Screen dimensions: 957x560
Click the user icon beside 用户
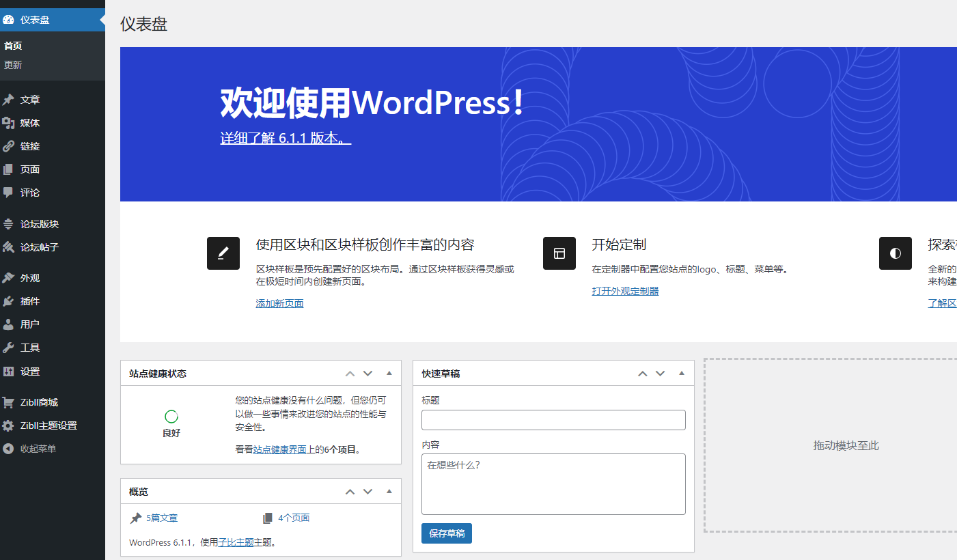tap(8, 324)
